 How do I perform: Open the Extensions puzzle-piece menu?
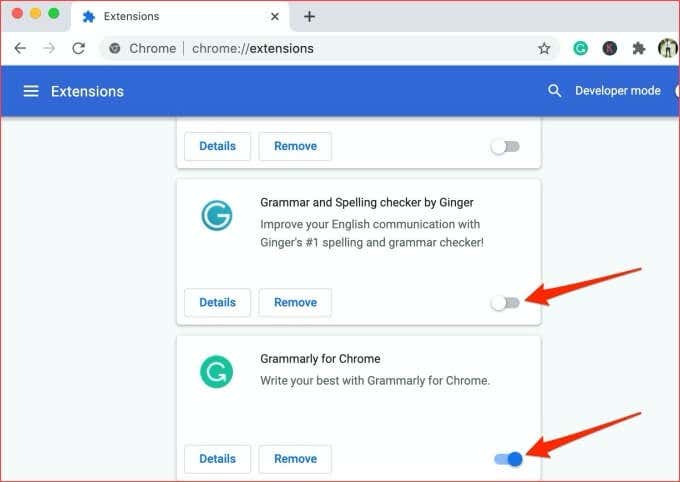(638, 48)
